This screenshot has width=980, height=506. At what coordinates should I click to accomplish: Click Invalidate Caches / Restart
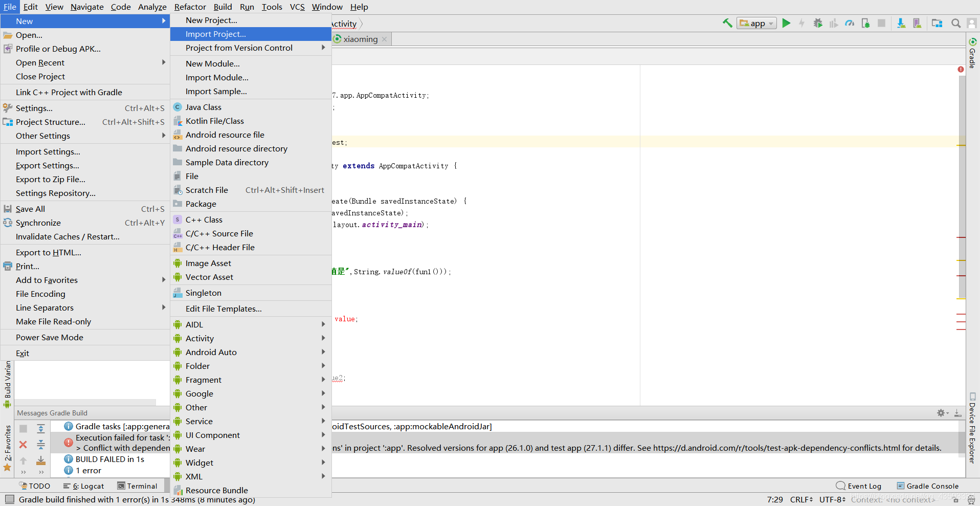click(x=85, y=236)
